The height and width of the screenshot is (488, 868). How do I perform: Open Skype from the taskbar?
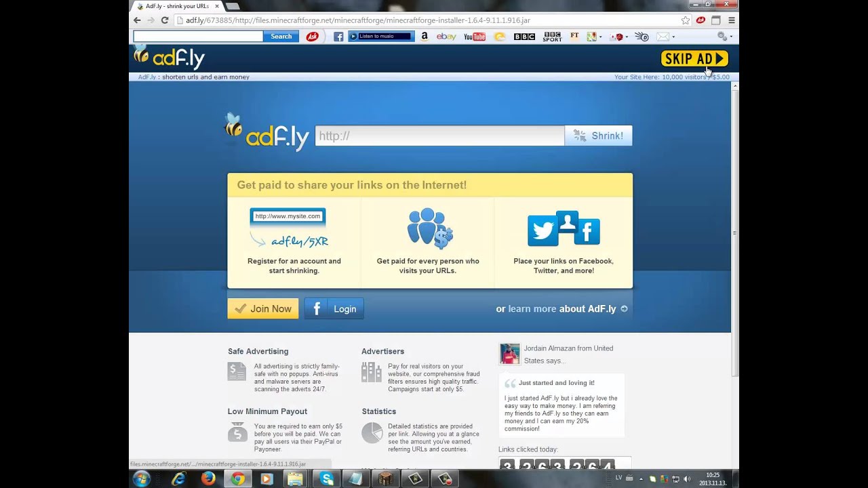point(327,479)
